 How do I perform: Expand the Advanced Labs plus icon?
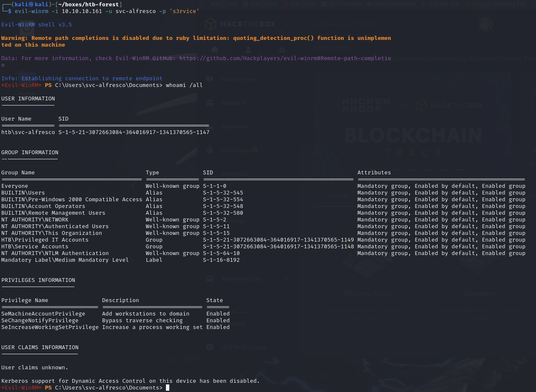(287, 278)
